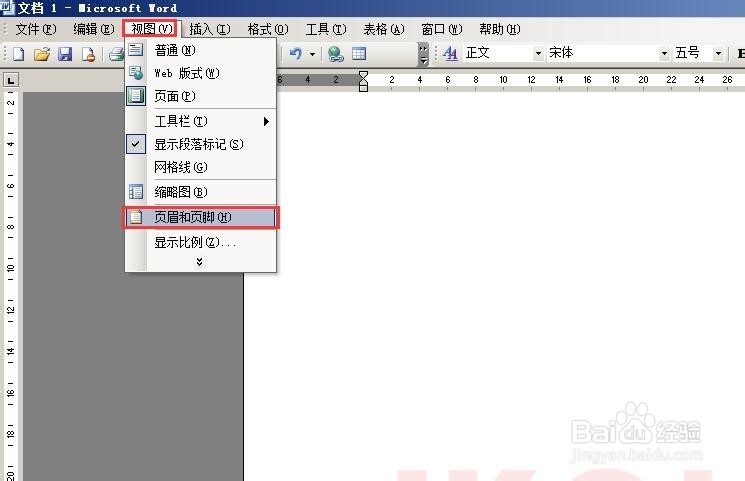
Task: Open the 文件(F) menu
Action: (36, 29)
